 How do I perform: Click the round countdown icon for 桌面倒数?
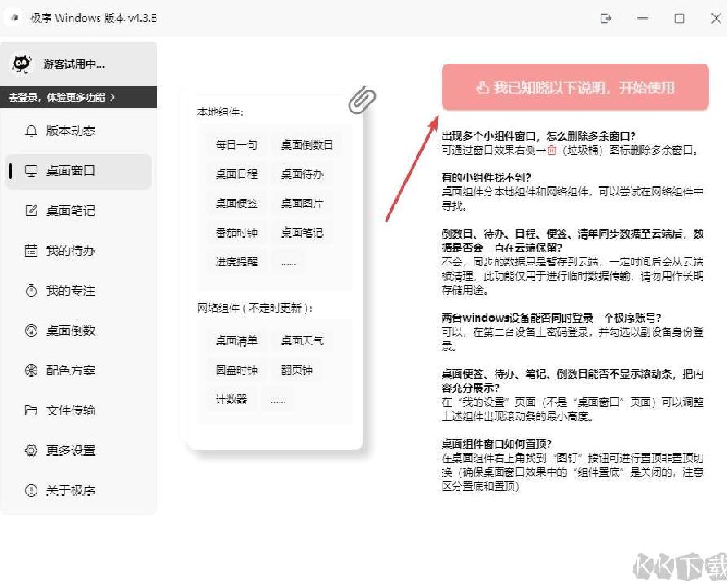pos(31,331)
